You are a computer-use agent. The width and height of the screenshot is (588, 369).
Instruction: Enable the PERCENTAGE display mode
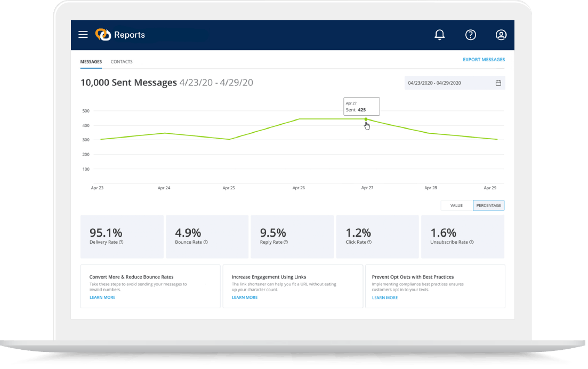[488, 205]
